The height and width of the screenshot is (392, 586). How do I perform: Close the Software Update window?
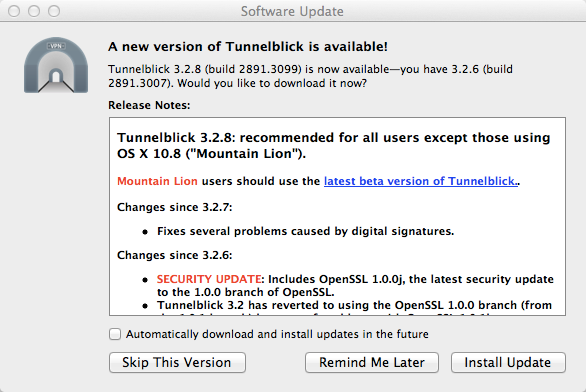point(14,11)
